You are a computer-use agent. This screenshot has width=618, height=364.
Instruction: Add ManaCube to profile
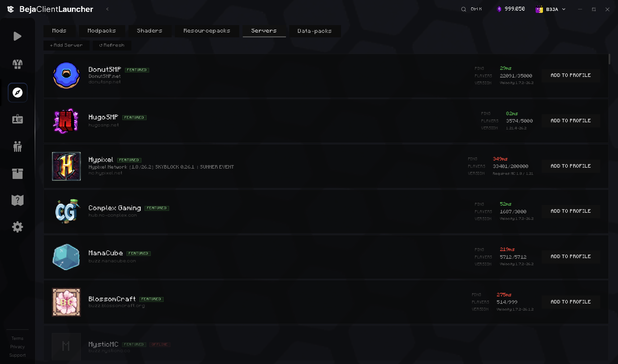coord(571,257)
